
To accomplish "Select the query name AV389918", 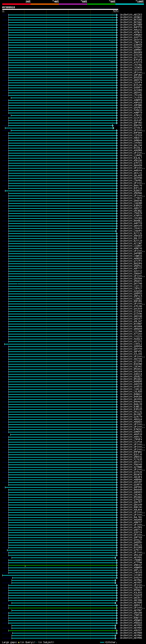I will (8, 8).
